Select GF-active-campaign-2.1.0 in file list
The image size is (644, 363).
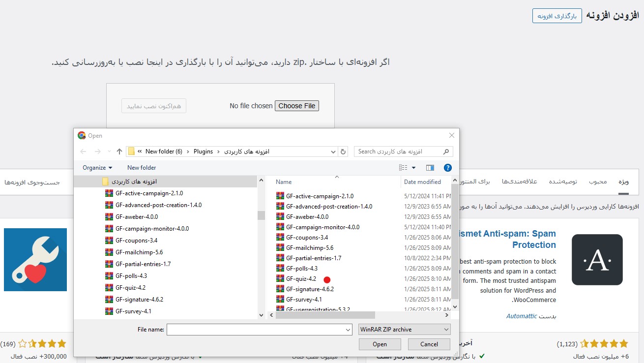(x=320, y=196)
